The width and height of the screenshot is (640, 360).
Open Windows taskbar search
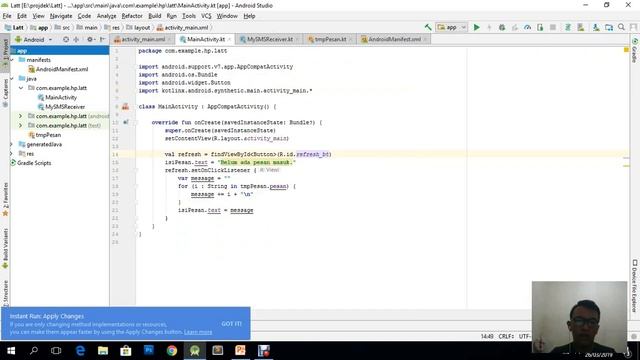[x=34, y=351]
